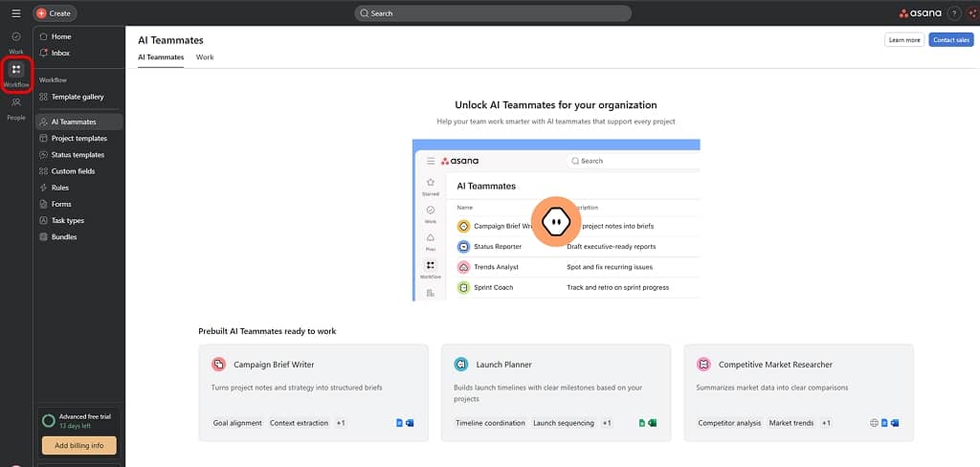Screen dimensions: 980x467
Task: Click the red Campaign Brief Writer avatar icon
Action: [218, 365]
